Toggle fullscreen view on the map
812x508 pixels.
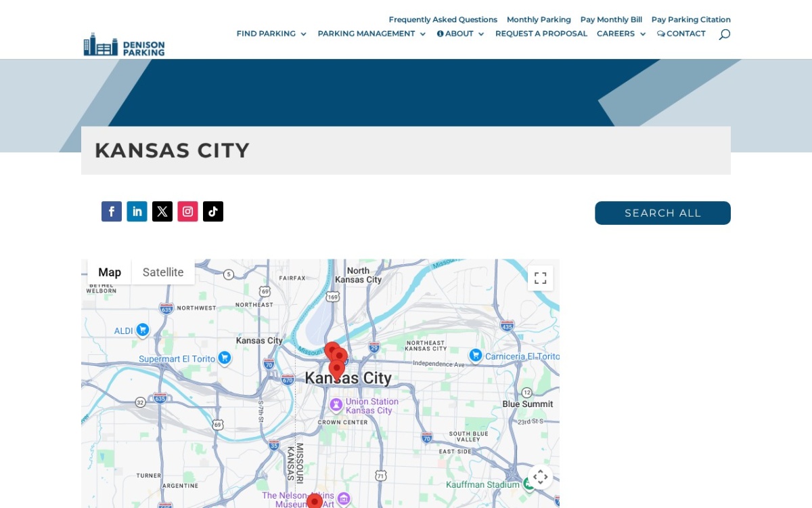pyautogui.click(x=540, y=278)
